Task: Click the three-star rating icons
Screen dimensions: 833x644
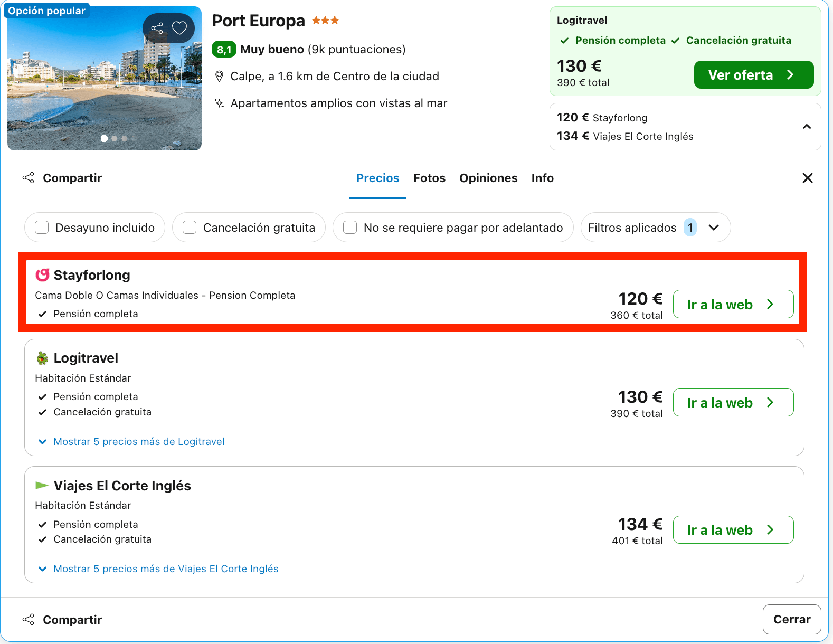Action: (x=325, y=21)
